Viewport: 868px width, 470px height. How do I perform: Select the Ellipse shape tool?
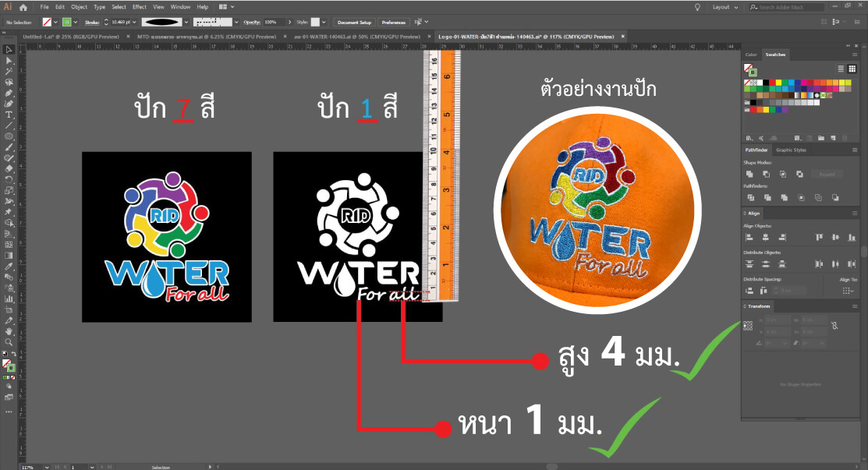point(9,136)
